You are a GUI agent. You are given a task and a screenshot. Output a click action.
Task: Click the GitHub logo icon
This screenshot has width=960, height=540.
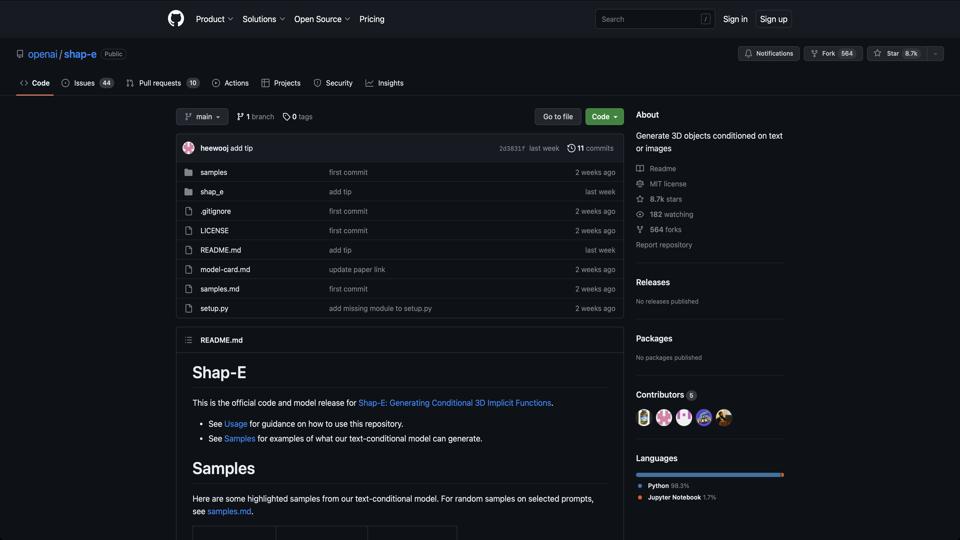[176, 19]
